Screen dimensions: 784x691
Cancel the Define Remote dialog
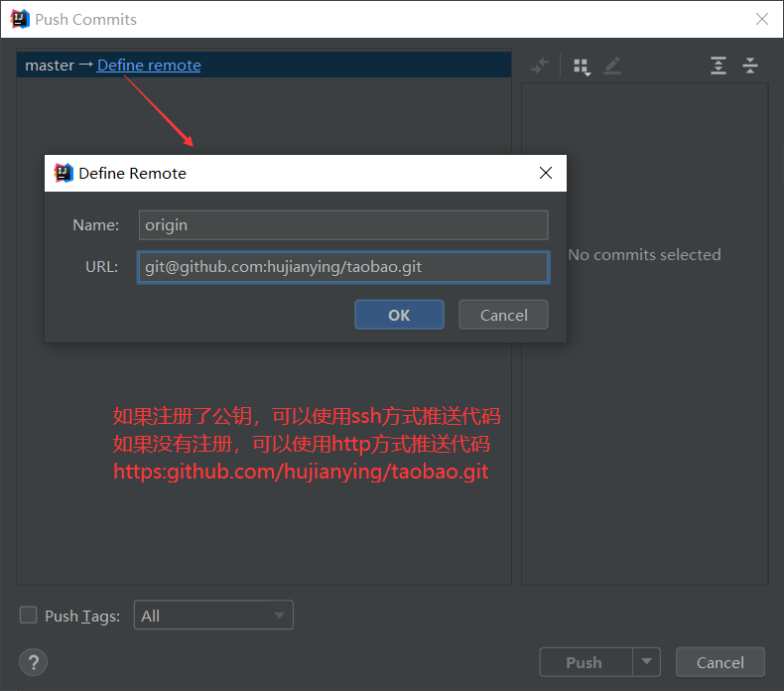tap(503, 315)
